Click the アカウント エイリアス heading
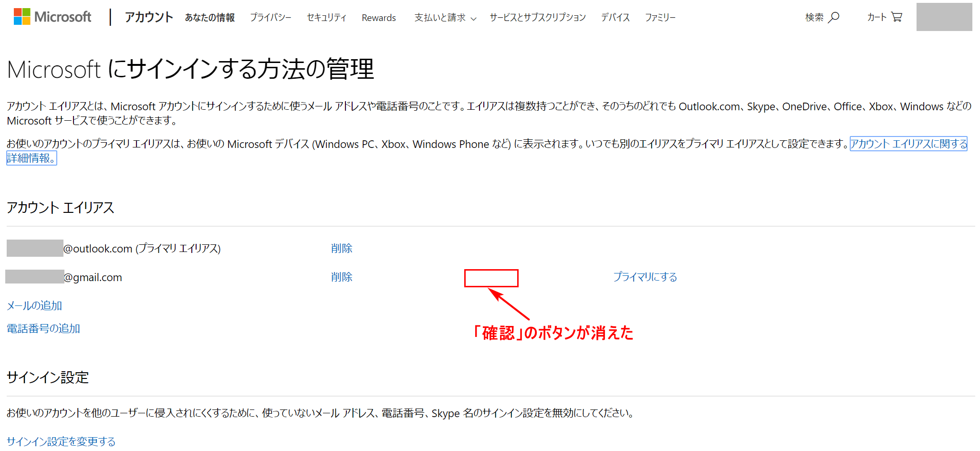The image size is (980, 451). click(61, 208)
